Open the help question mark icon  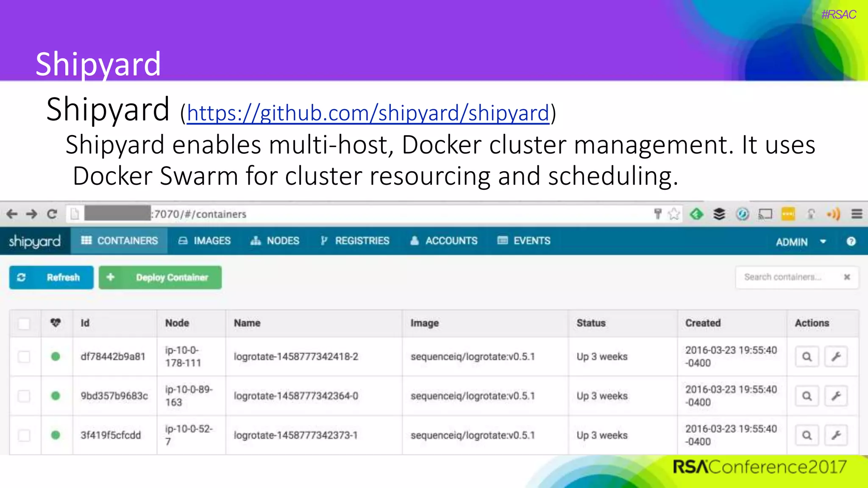[851, 241]
